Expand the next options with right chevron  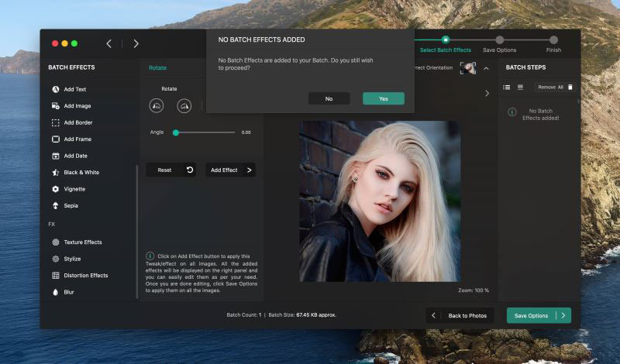click(x=487, y=94)
